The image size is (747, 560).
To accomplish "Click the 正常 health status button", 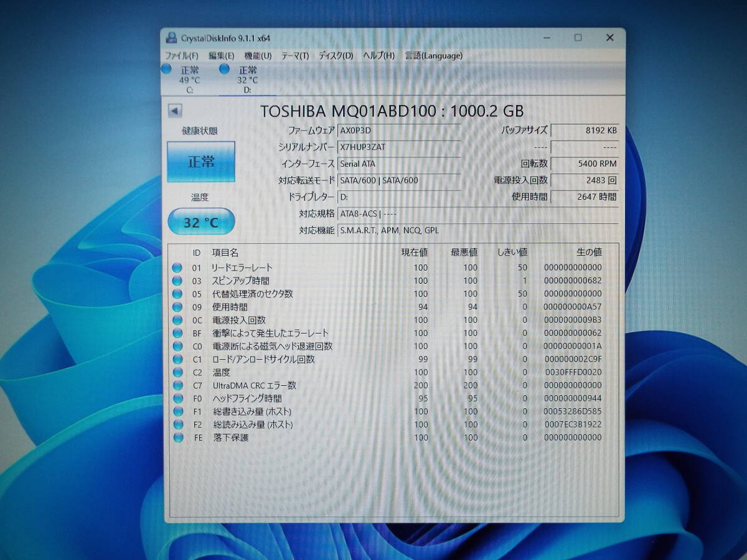I will (201, 162).
